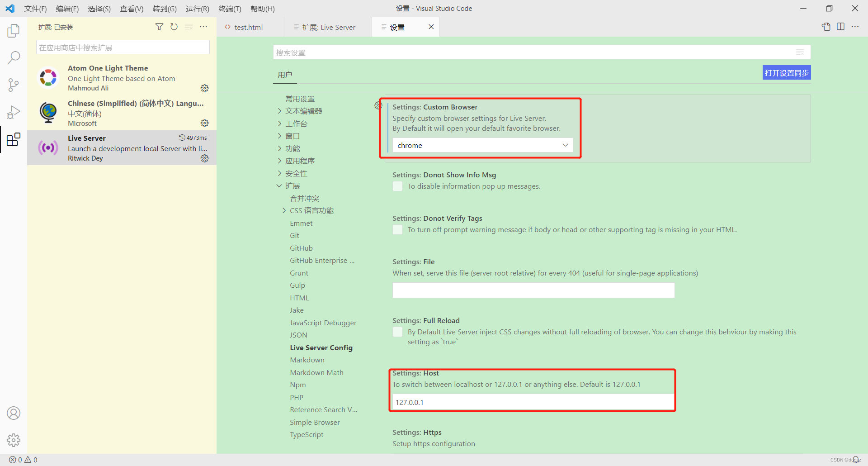Open Chinese Language pack manage gear
Screen dimensions: 868x466
[x=205, y=123]
